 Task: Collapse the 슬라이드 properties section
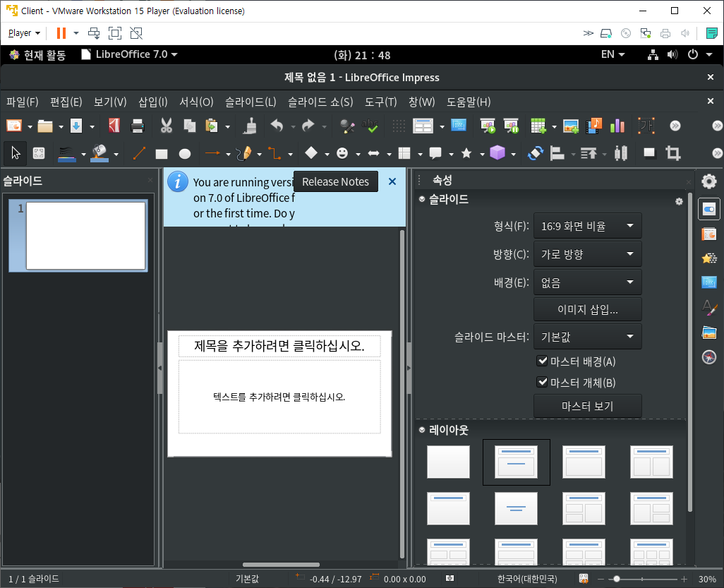[x=421, y=199]
